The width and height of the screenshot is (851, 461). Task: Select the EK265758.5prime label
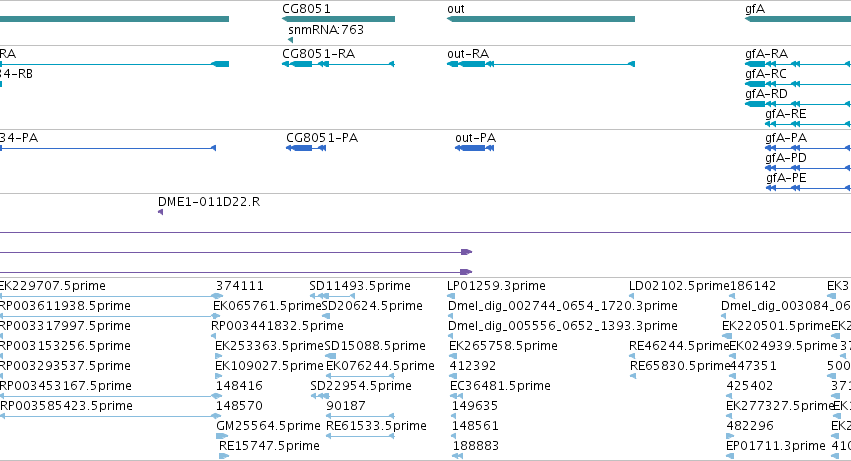(x=503, y=346)
